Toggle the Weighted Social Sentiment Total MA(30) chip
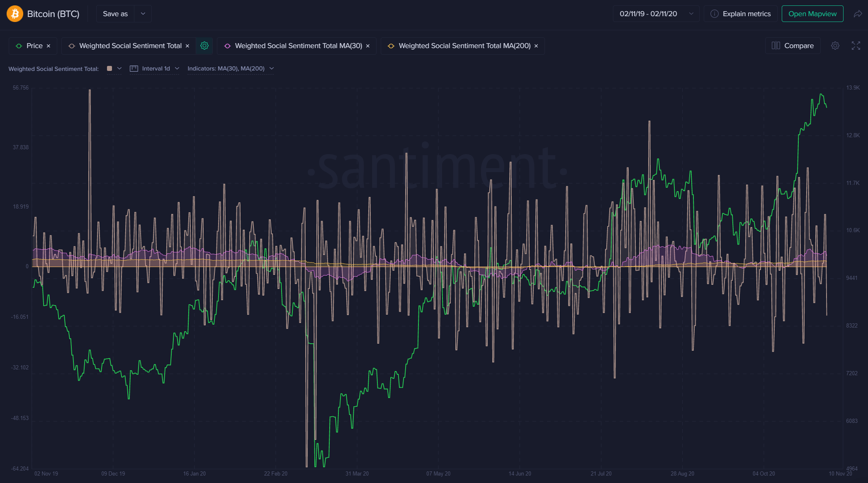This screenshot has height=483, width=868. [x=297, y=46]
